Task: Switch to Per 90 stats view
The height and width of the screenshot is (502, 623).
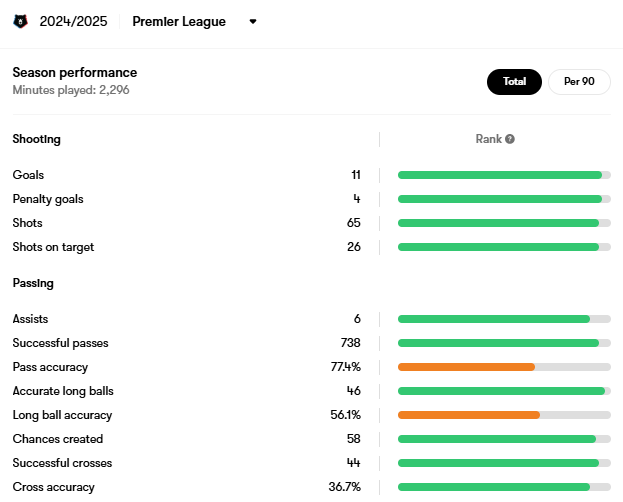Action: click(579, 82)
